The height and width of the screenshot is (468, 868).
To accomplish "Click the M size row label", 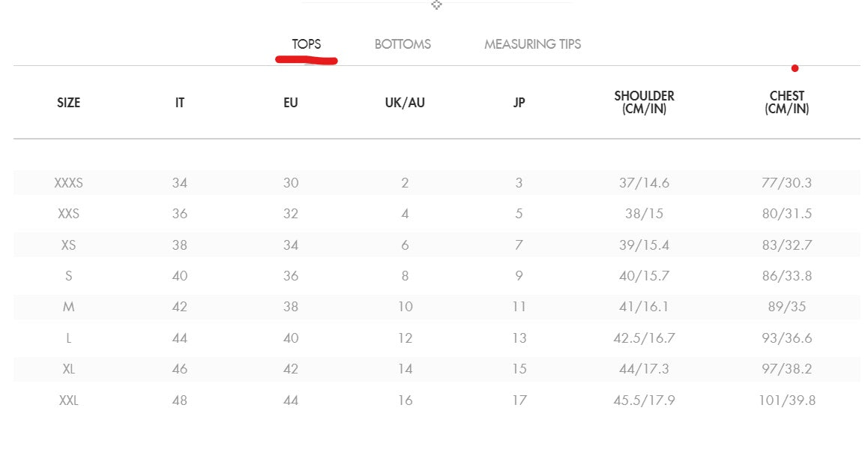I will [68, 307].
